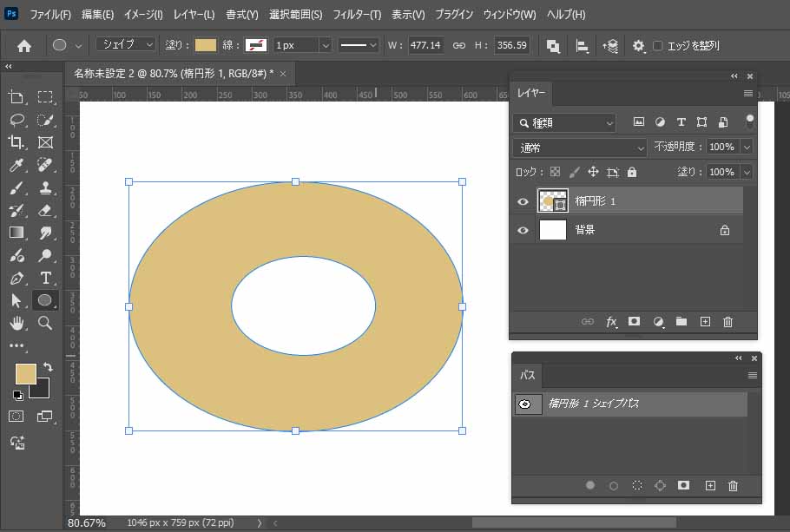The image size is (790, 532).
Task: Open the blend mode 通常 dropdown
Action: coord(580,148)
